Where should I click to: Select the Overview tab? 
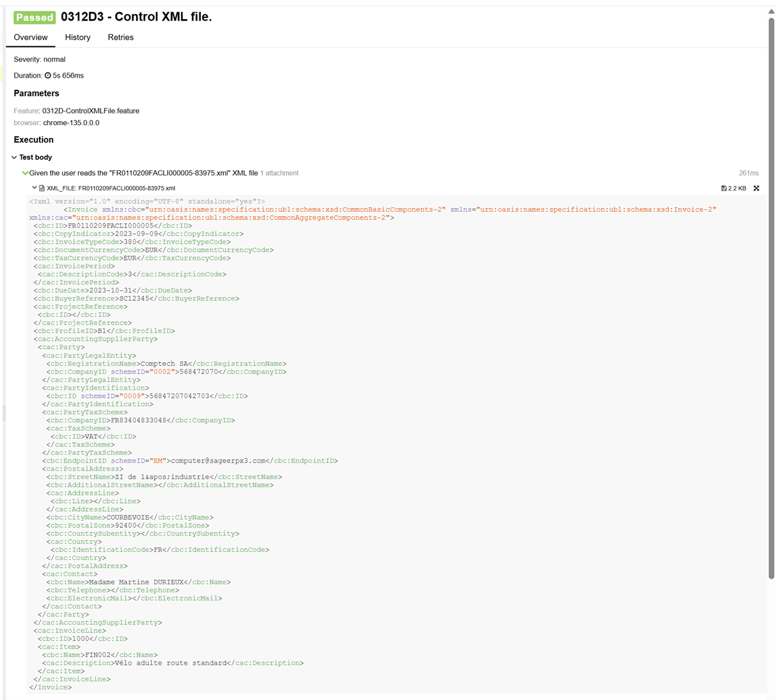(31, 37)
